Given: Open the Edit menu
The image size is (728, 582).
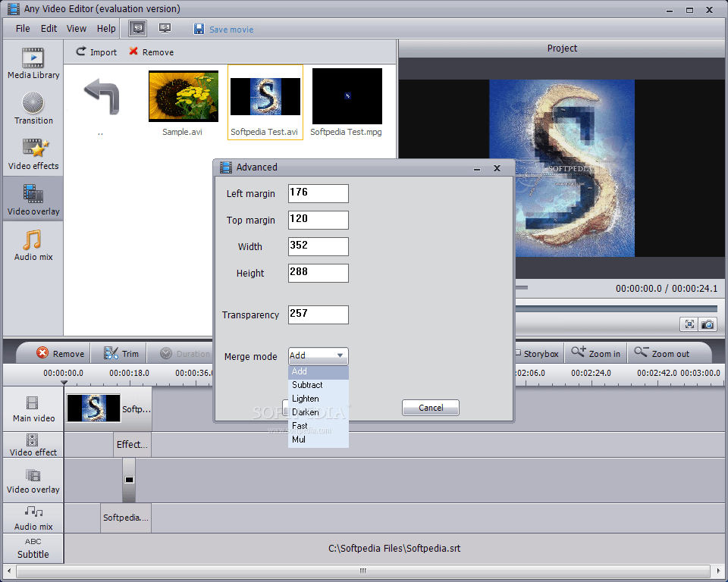Looking at the screenshot, I should 49,28.
